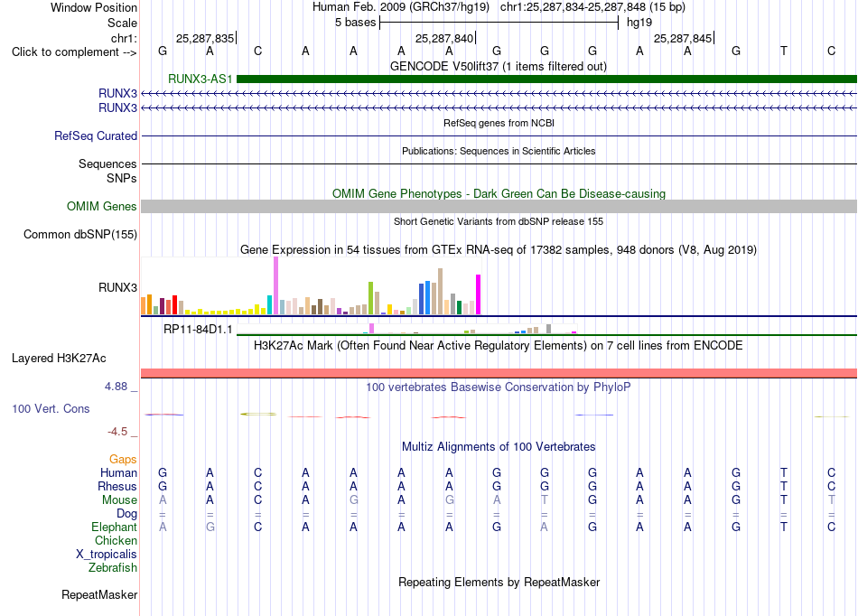Click 'Repeating Elements by RepeatMasker' title
This screenshot has height=616, width=858.
click(x=499, y=582)
